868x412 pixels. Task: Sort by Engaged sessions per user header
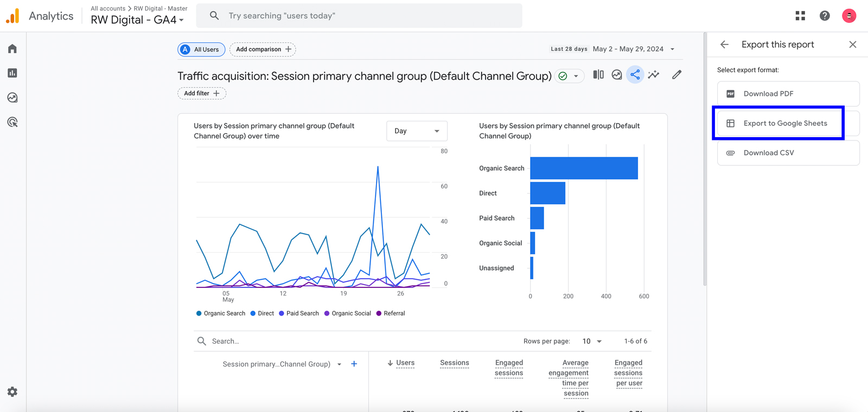(628, 372)
